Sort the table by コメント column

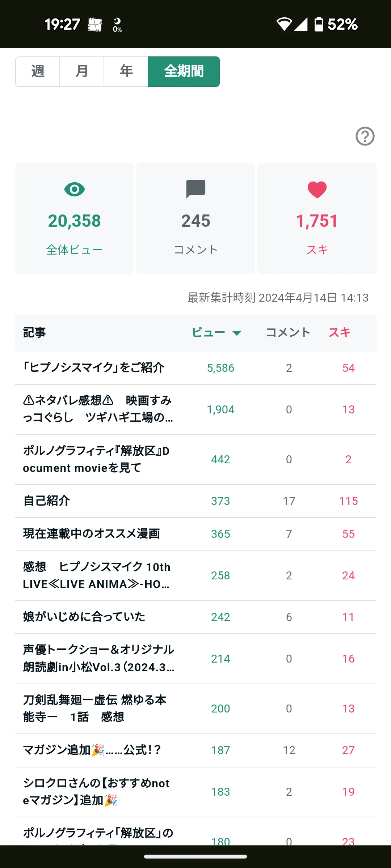(x=288, y=332)
